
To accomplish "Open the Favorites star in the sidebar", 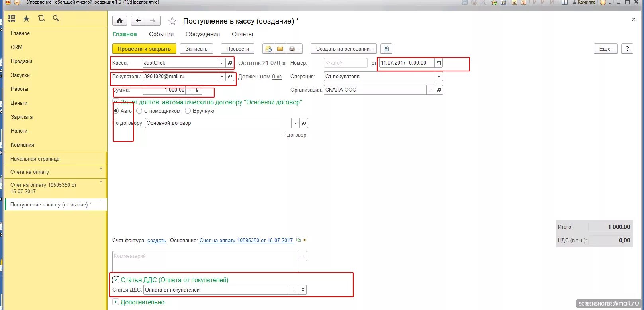I will tap(26, 18).
